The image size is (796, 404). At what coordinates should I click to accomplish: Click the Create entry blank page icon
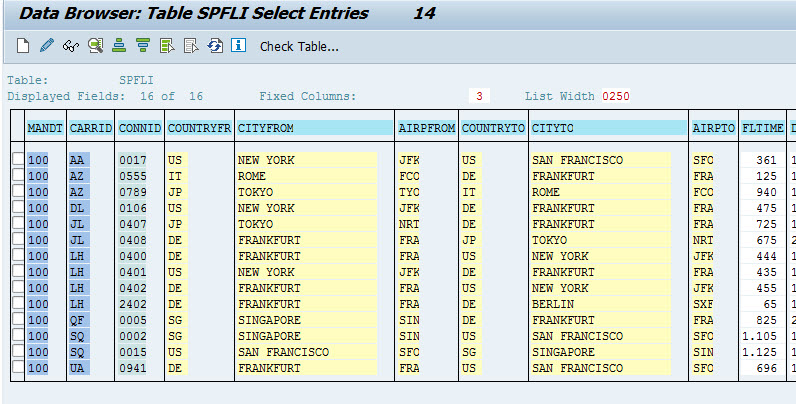point(23,46)
